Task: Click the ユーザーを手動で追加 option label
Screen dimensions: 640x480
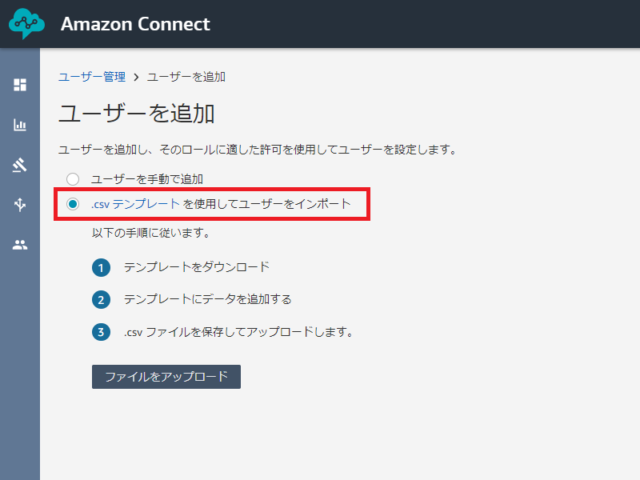Action: 147,179
